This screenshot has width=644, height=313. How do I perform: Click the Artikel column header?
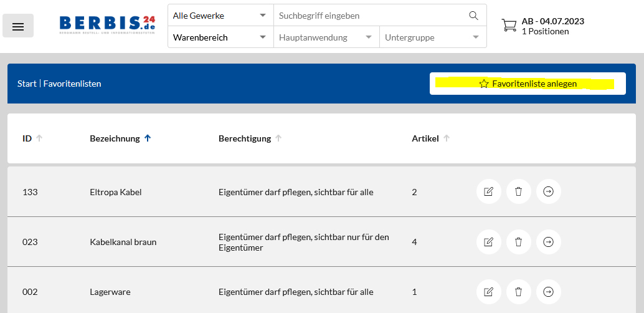[x=425, y=138]
